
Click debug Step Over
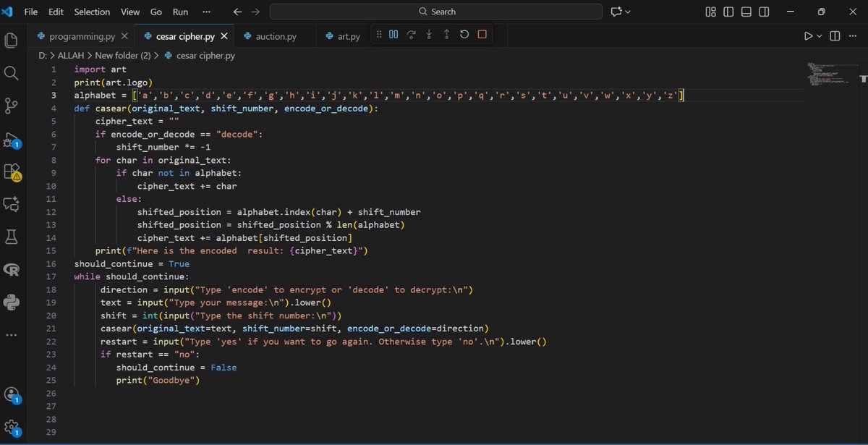click(412, 34)
